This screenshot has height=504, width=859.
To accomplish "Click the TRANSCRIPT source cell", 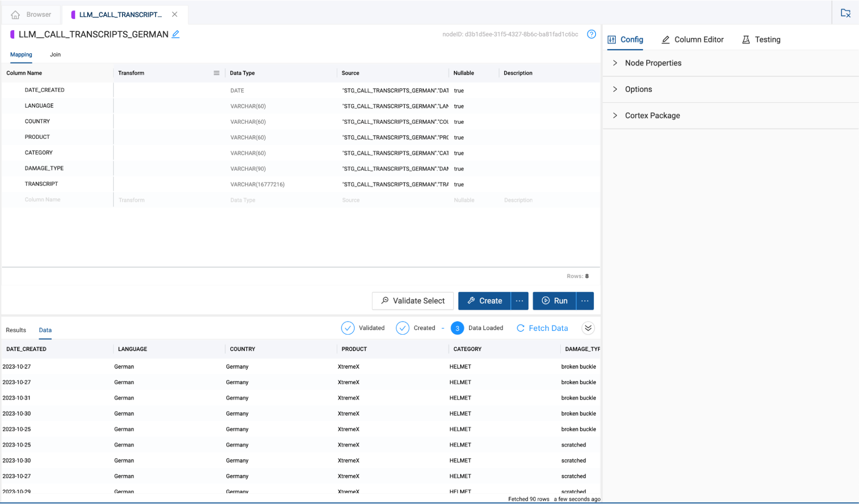I will (x=395, y=184).
